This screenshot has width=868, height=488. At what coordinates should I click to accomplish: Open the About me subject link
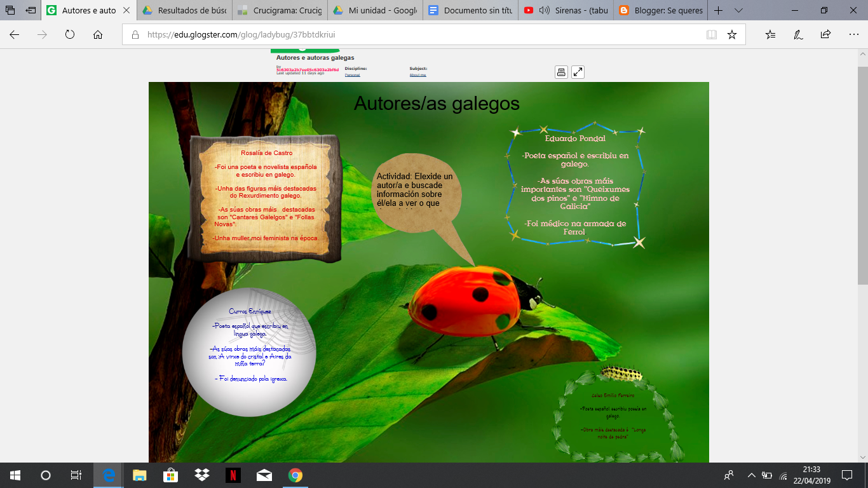coord(417,75)
